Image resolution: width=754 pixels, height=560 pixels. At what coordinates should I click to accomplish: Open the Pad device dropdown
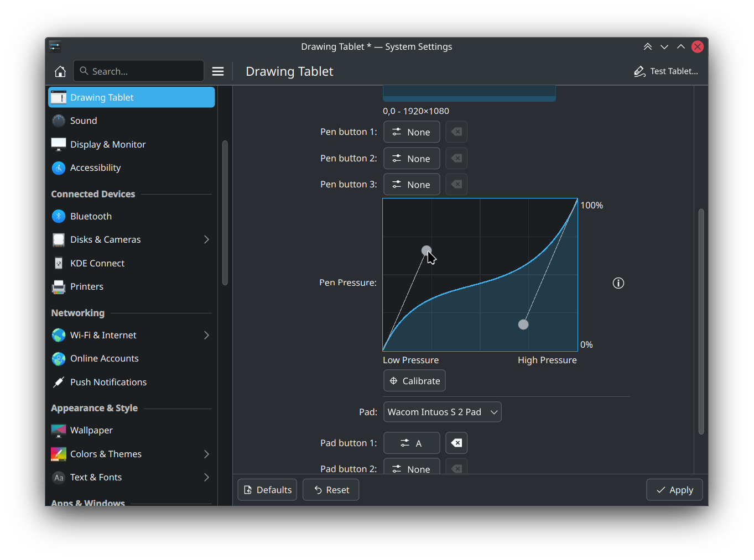coord(442,412)
